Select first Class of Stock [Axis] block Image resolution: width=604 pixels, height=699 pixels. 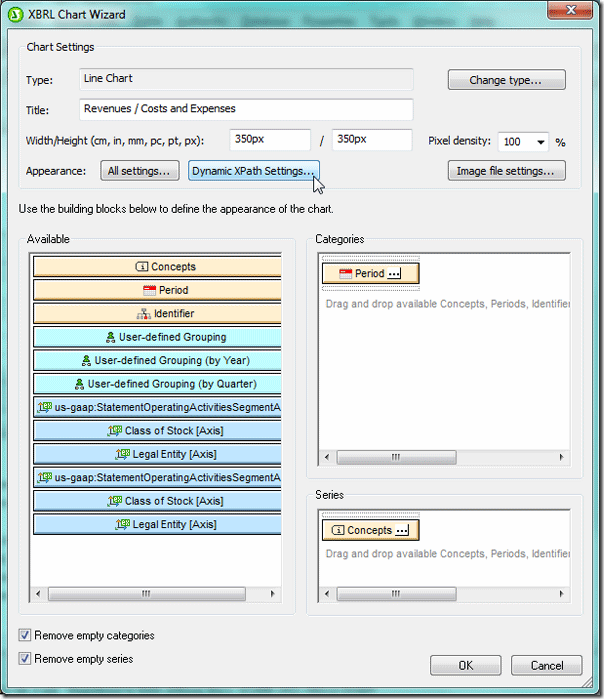pyautogui.click(x=158, y=431)
